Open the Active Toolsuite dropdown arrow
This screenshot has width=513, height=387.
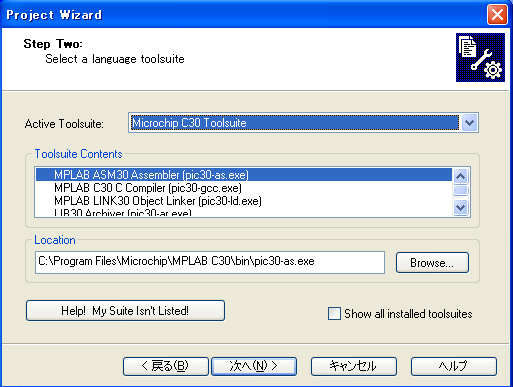(469, 123)
